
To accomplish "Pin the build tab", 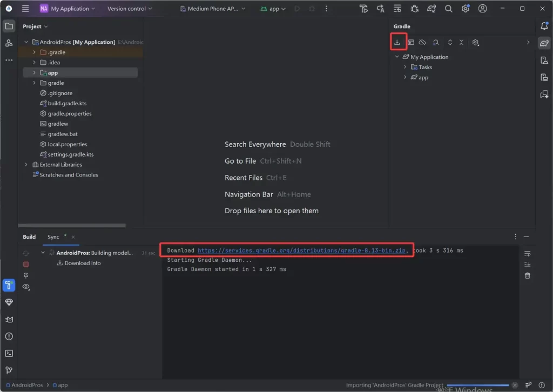I will (x=26, y=275).
